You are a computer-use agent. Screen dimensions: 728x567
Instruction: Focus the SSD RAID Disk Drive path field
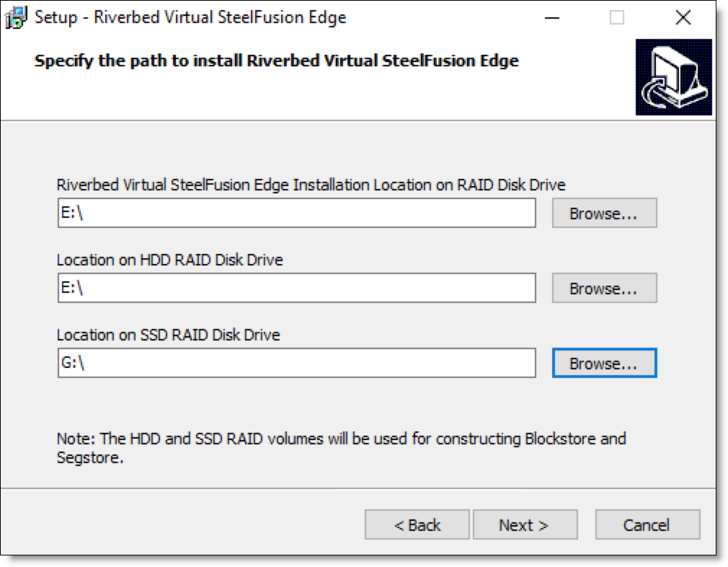(297, 363)
